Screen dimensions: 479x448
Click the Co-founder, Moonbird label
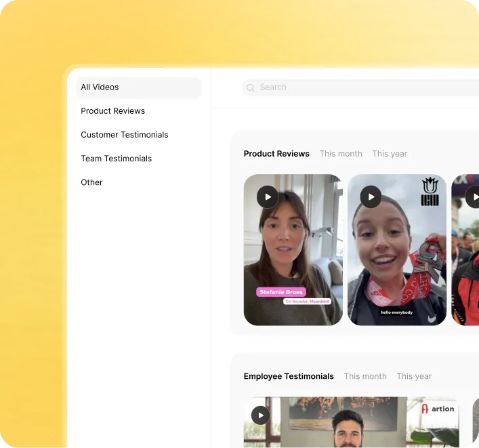[307, 302]
